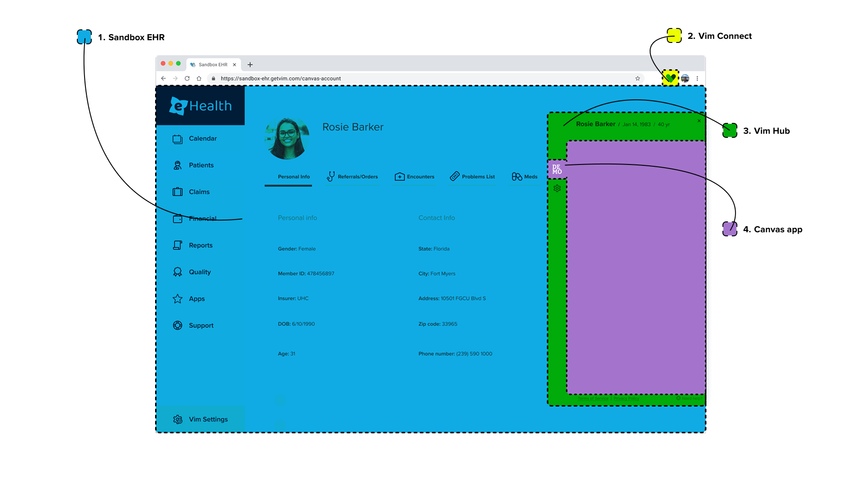Screen dimensions: 868x488
Task: Open the DEMO canvas app icon
Action: [557, 169]
